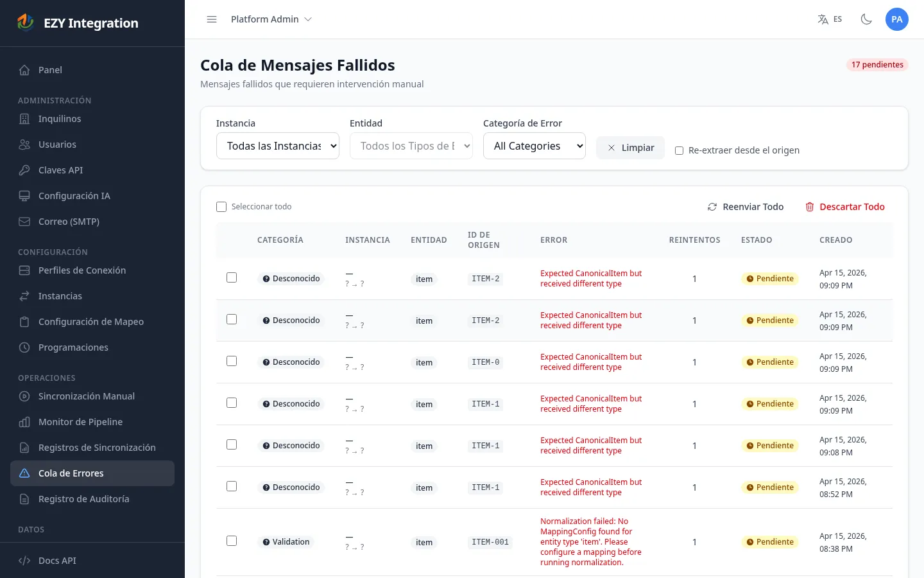Viewport: 924px width, 578px height.
Task: Click the Apr 15, 2026, 08:52 PM date
Action: (843, 487)
